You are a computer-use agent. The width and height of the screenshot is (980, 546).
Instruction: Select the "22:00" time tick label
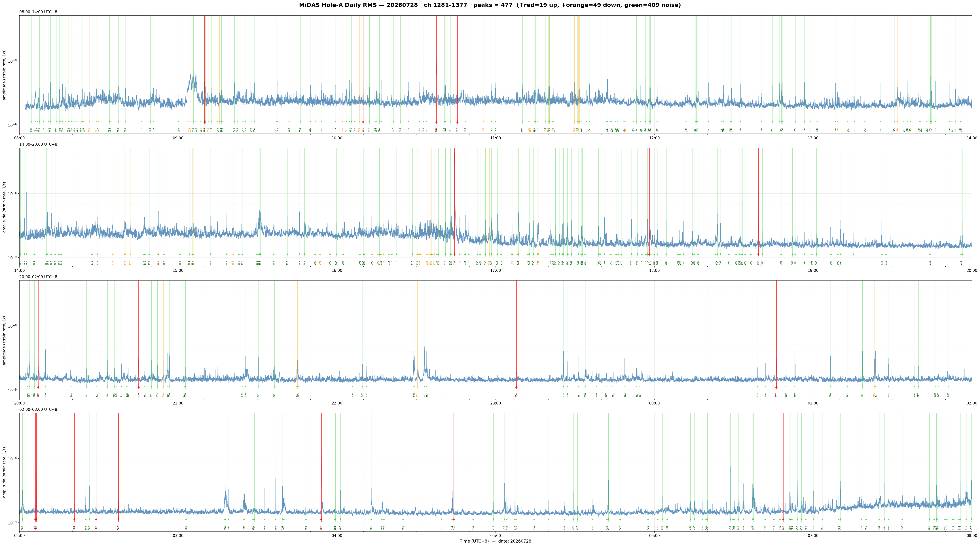pos(337,403)
